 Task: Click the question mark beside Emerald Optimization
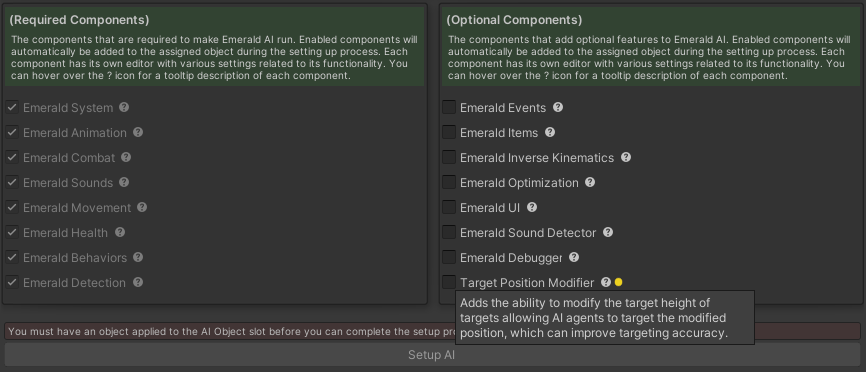(590, 182)
